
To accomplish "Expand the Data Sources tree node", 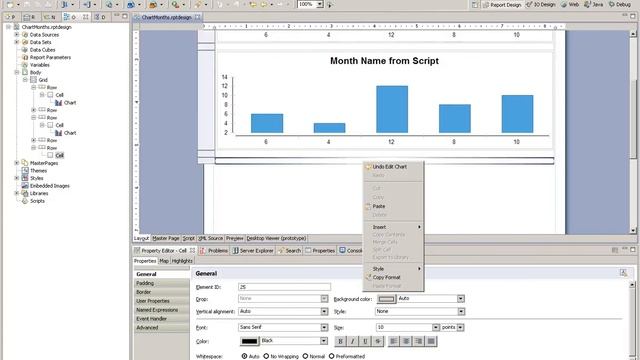I will click(x=17, y=35).
